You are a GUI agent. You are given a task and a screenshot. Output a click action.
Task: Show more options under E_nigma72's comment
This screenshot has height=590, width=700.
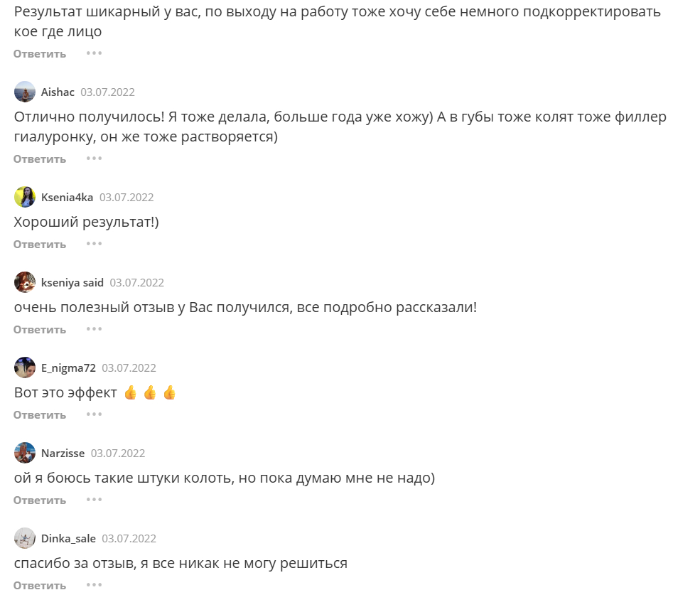point(95,414)
